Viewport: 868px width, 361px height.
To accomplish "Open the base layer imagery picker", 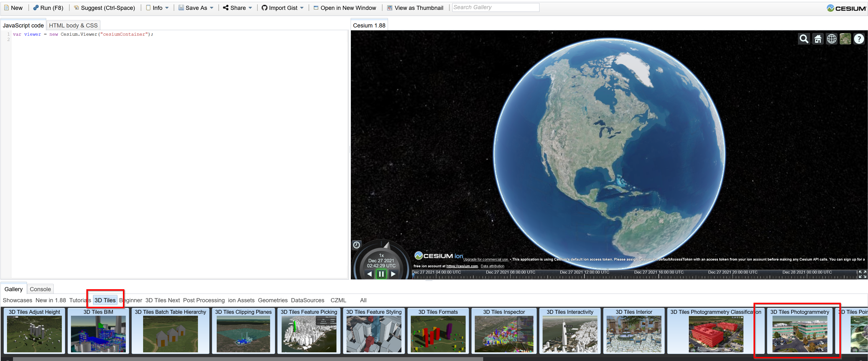I will tap(845, 39).
